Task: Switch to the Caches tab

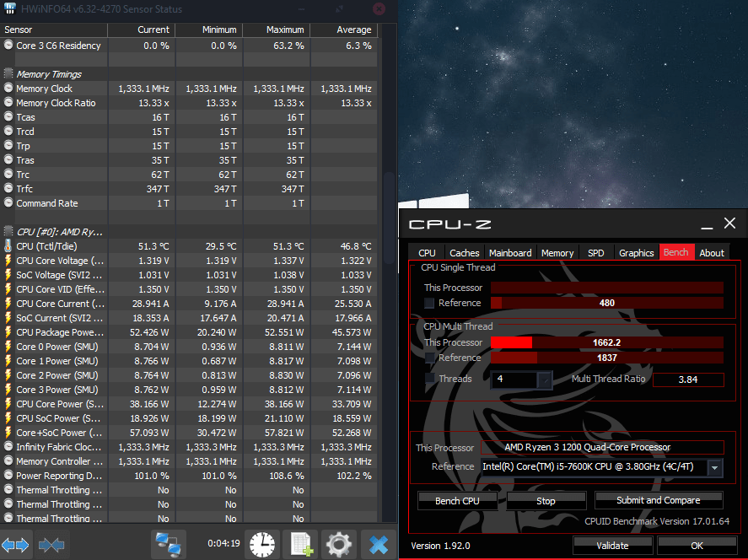Action: coord(464,253)
